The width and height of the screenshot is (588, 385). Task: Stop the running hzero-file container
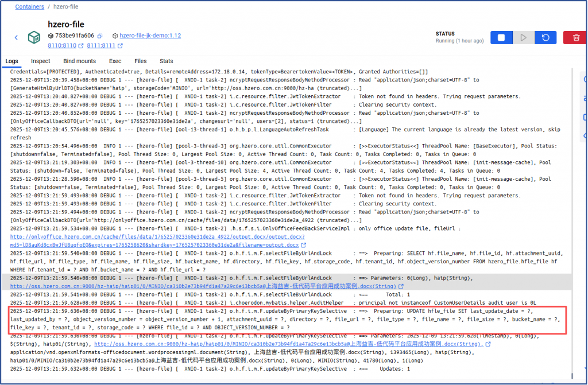coord(501,37)
